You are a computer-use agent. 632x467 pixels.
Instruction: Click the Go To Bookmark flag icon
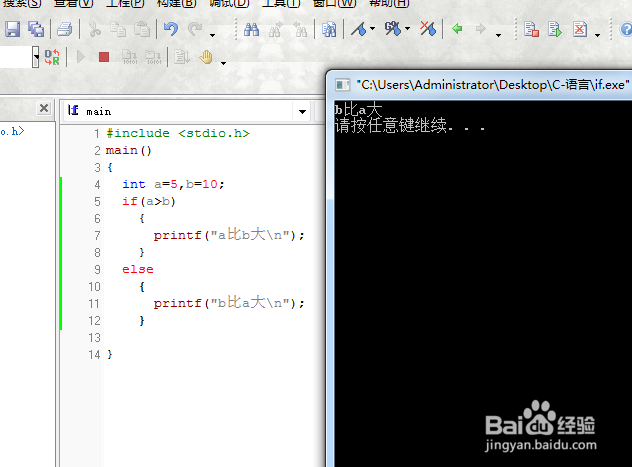(393, 29)
